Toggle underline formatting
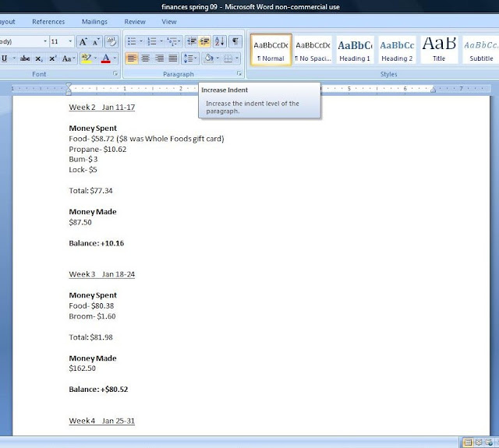The width and height of the screenshot is (499, 448). (x=5, y=58)
